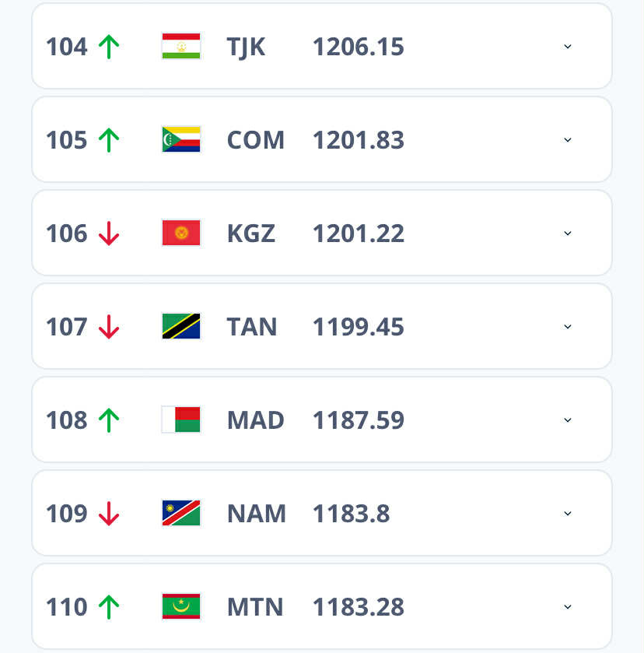Open the NAM row details chevron
This screenshot has height=653, width=644.
pos(568,513)
